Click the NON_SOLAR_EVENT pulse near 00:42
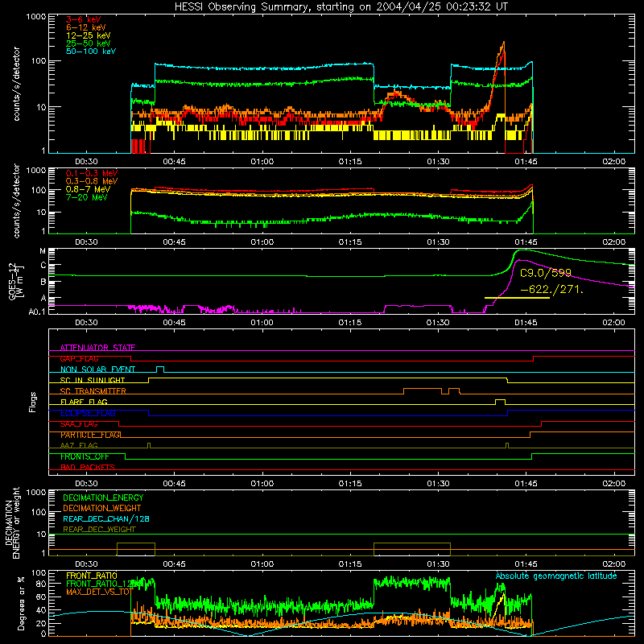 coord(160,369)
